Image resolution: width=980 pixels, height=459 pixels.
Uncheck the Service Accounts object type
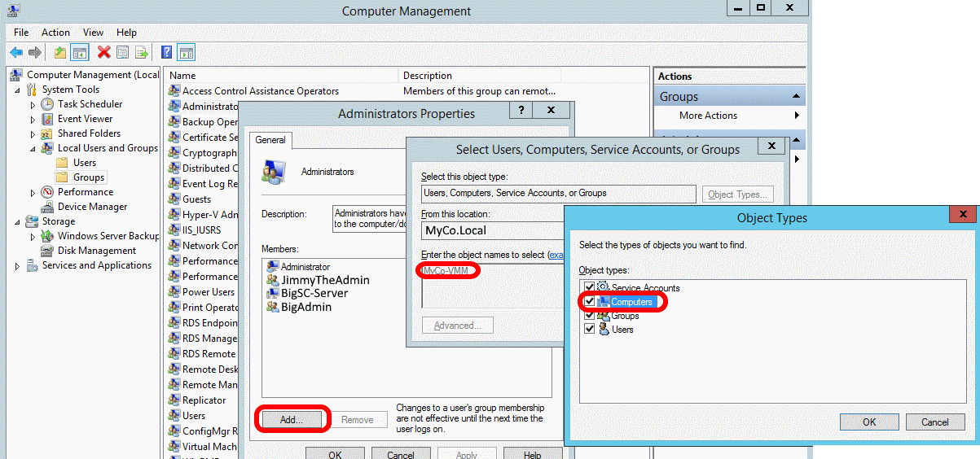[x=590, y=287]
